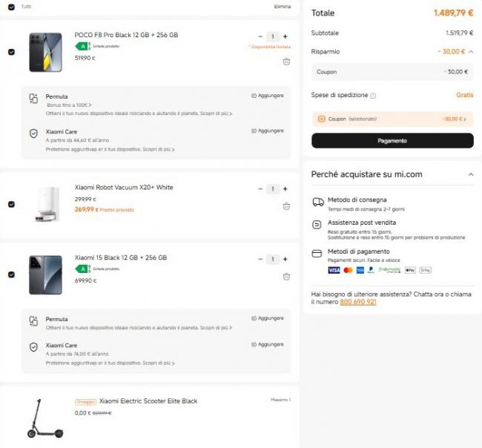Delete POCO F8 Pro with trash icon
482x448 pixels.
(286, 62)
